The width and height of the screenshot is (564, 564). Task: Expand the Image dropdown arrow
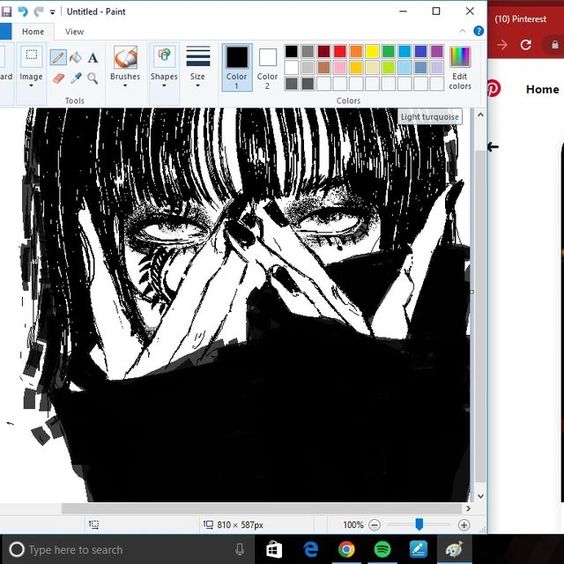(31, 86)
